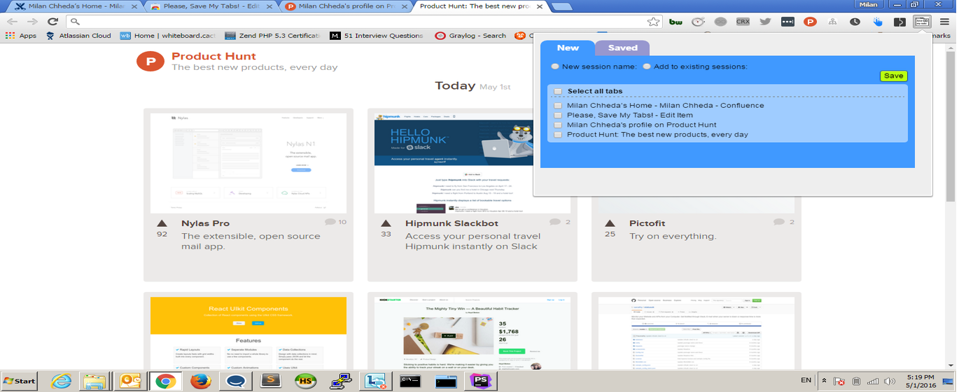
Task: Show hidden tray icons arrow
Action: click(x=824, y=381)
